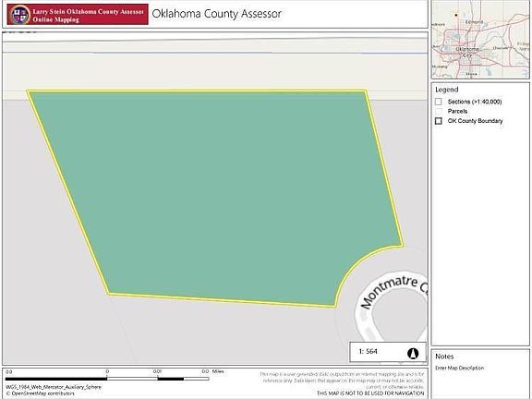
Task: Click the Parcels legend label
Action: pos(457,111)
